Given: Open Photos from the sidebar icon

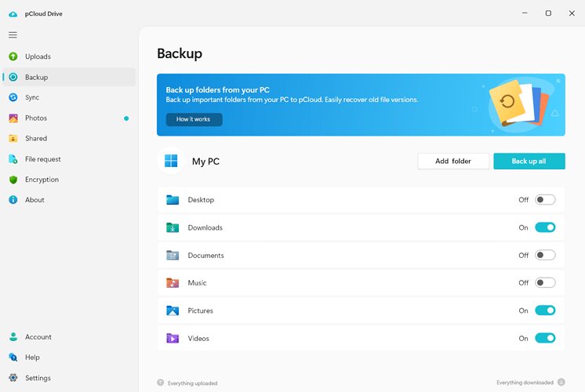Looking at the screenshot, I should tap(13, 118).
